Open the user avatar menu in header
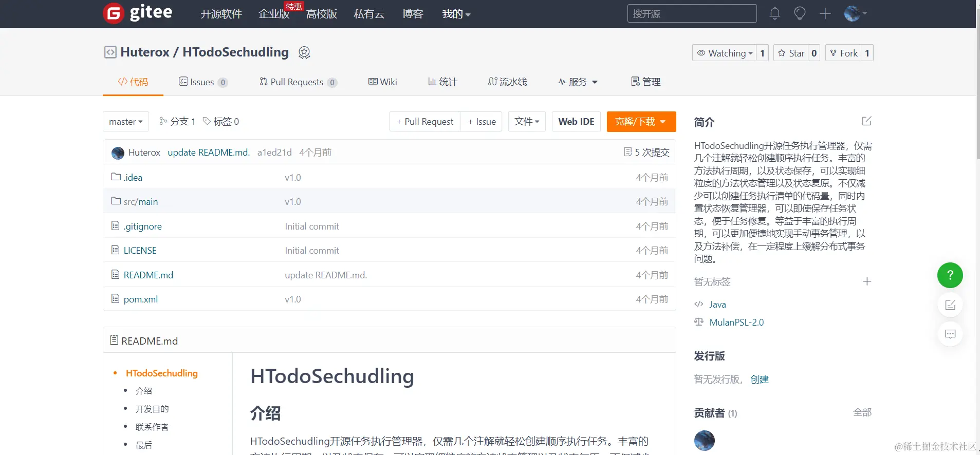The image size is (980, 455). (855, 13)
